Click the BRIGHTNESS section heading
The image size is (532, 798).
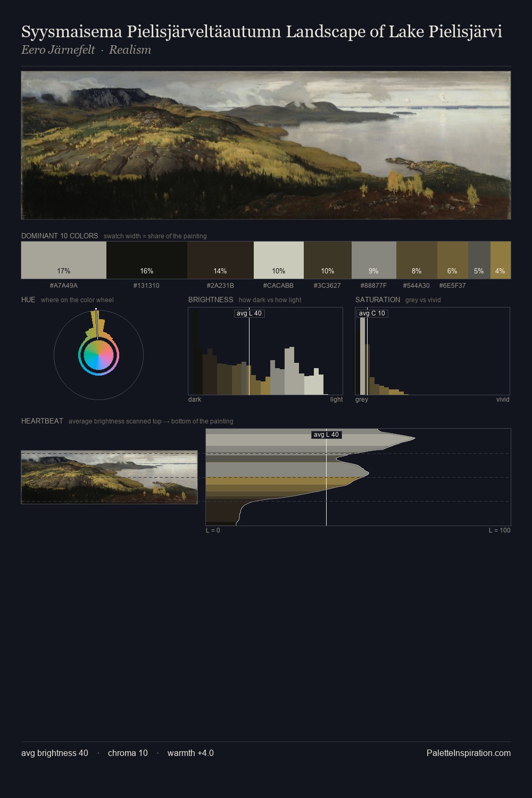click(x=211, y=300)
